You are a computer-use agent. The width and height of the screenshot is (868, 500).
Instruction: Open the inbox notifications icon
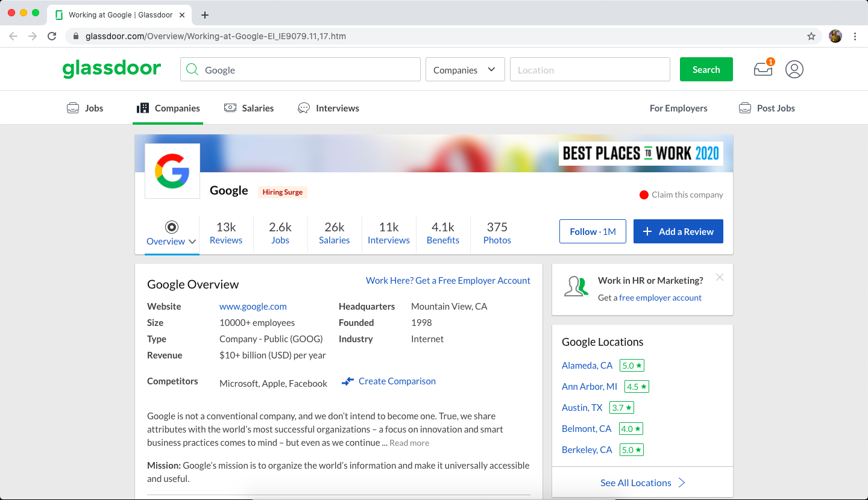[x=764, y=69]
